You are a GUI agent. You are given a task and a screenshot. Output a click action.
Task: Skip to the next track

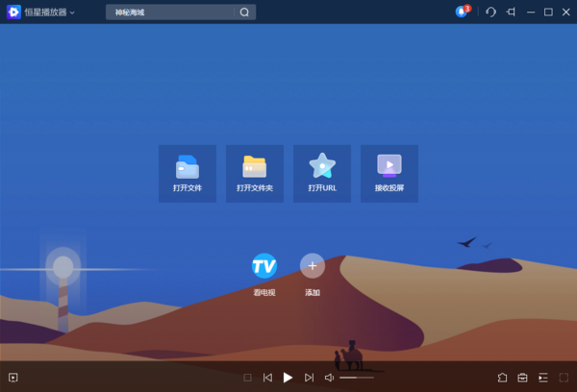(x=309, y=378)
